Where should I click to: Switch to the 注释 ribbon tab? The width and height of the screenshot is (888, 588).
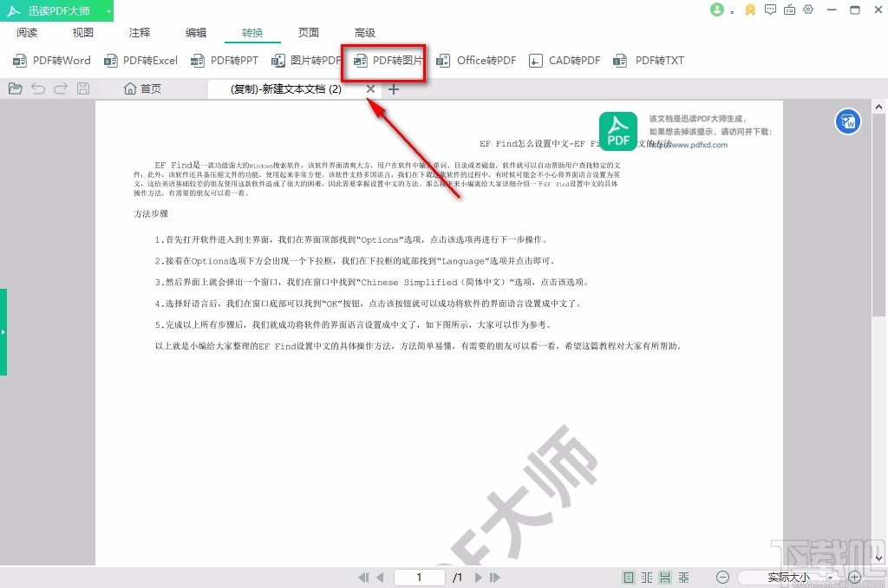[139, 32]
